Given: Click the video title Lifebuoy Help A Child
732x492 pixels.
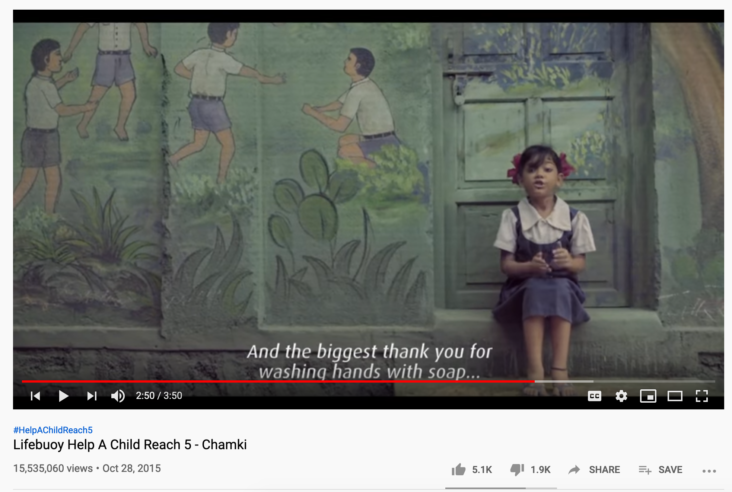Looking at the screenshot, I should 130,445.
